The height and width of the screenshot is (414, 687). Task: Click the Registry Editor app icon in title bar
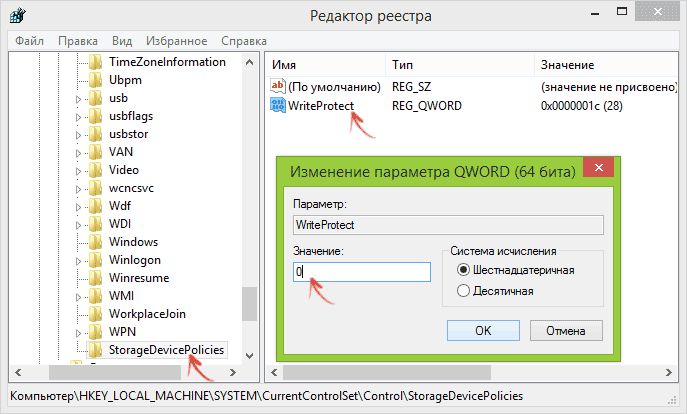[x=18, y=16]
